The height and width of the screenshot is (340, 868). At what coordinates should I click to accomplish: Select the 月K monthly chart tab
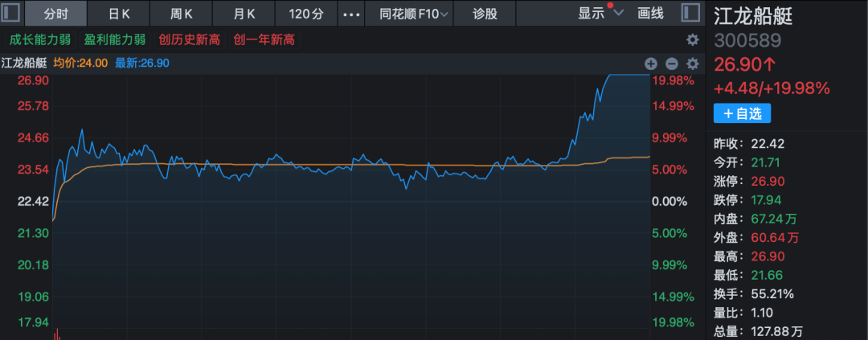point(244,14)
